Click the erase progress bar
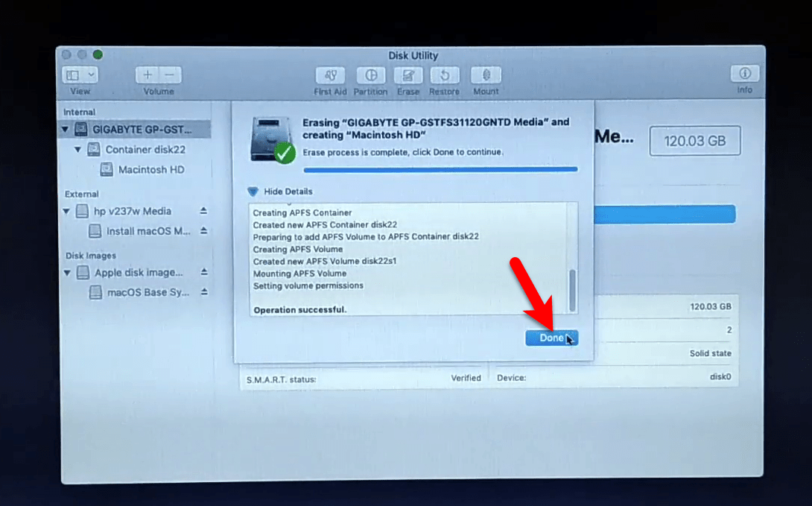 coord(440,169)
